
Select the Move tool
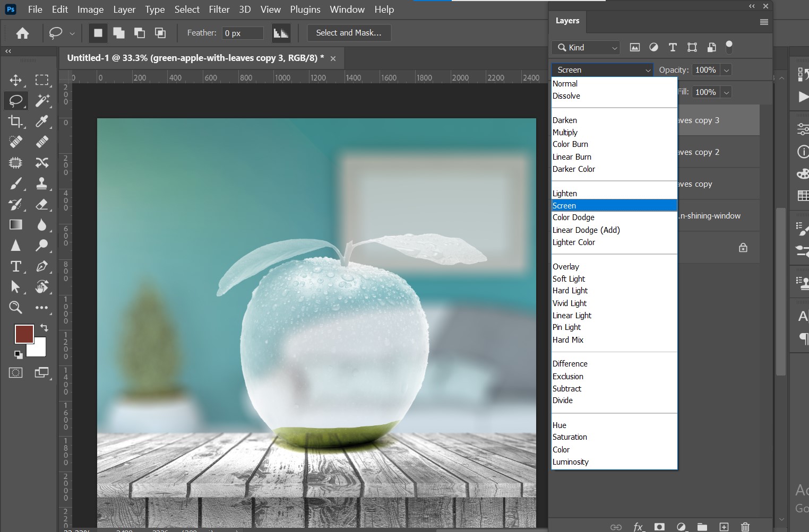tap(16, 80)
